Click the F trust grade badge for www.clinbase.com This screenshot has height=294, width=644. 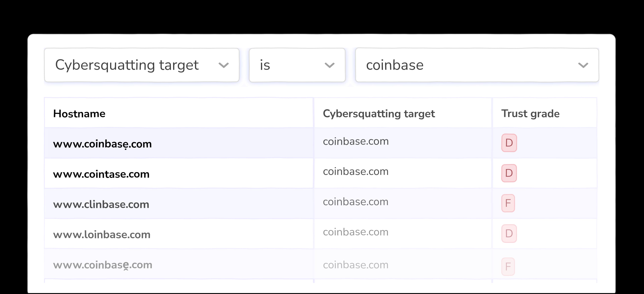[x=508, y=203]
